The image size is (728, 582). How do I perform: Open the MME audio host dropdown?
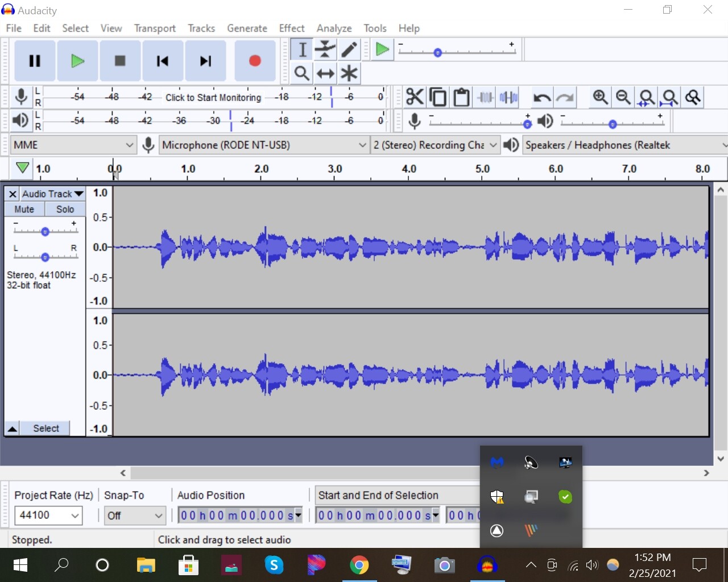[x=73, y=145]
